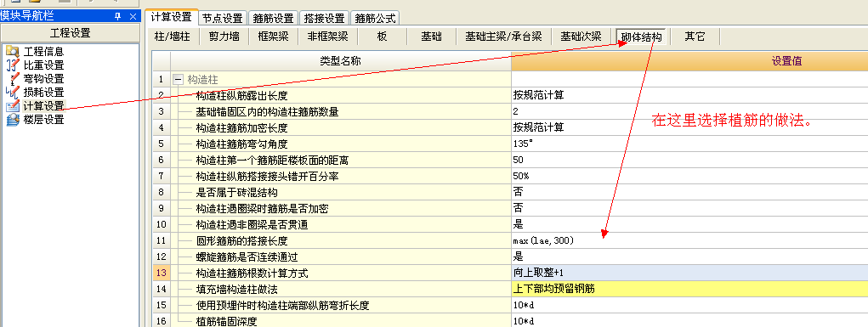Change 构造柱遇圈梁时箍筋是否加密 value 否
This screenshot has height=327, width=868.
tap(689, 208)
